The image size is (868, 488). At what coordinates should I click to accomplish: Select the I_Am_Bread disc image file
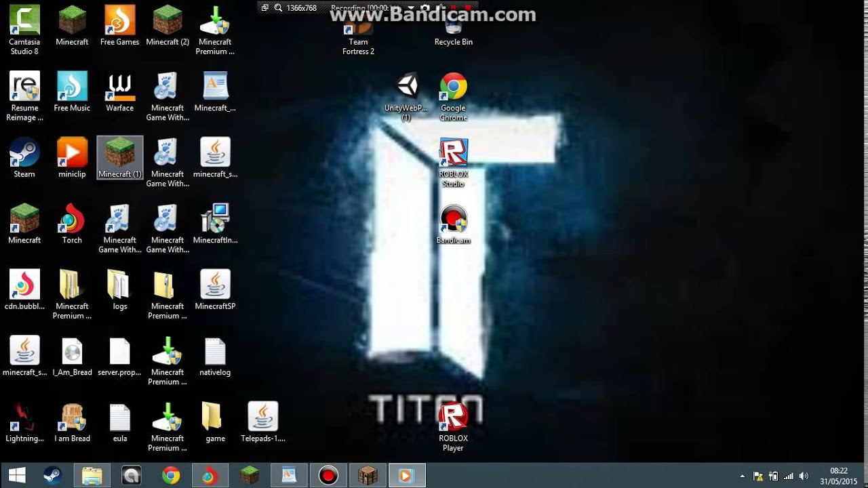pos(72,357)
